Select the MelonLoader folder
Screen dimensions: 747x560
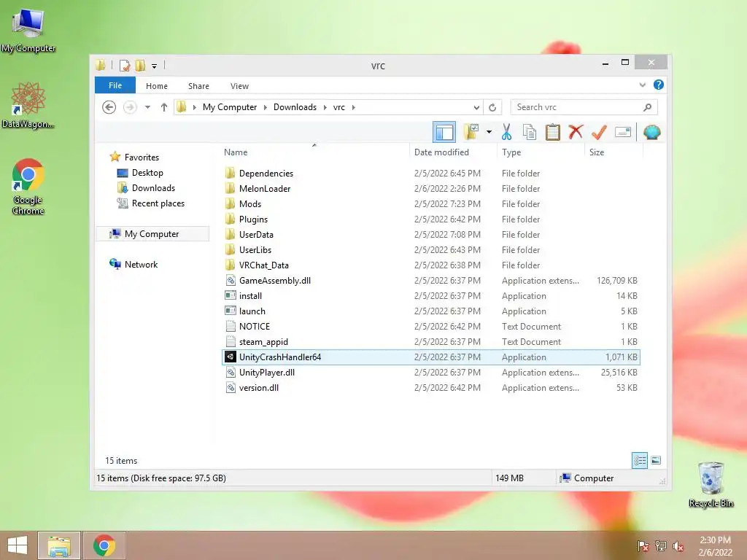pos(264,189)
